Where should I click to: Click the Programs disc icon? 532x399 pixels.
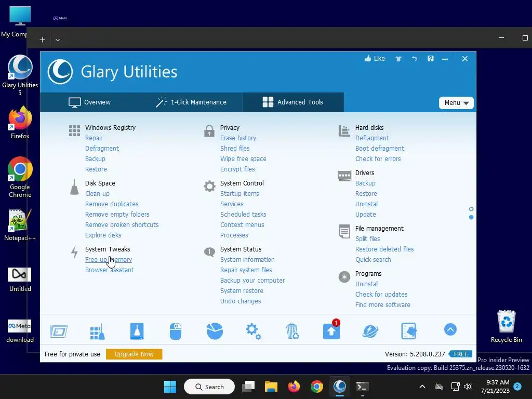point(344,277)
